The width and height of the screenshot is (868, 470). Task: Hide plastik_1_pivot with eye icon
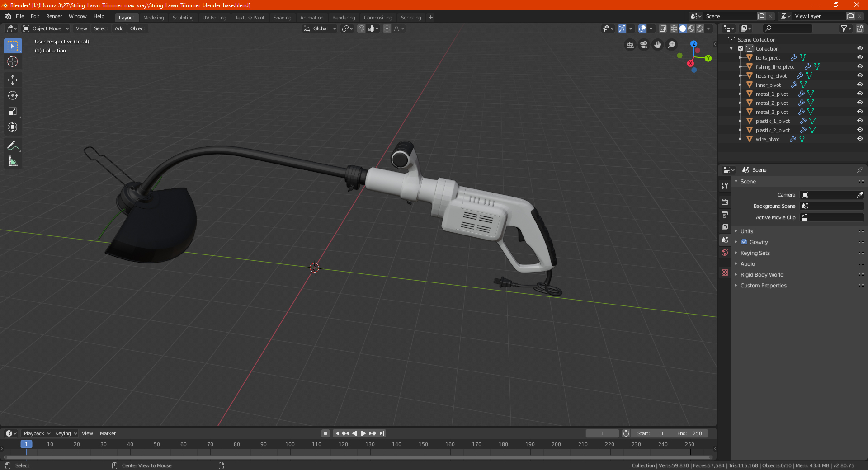click(x=860, y=121)
